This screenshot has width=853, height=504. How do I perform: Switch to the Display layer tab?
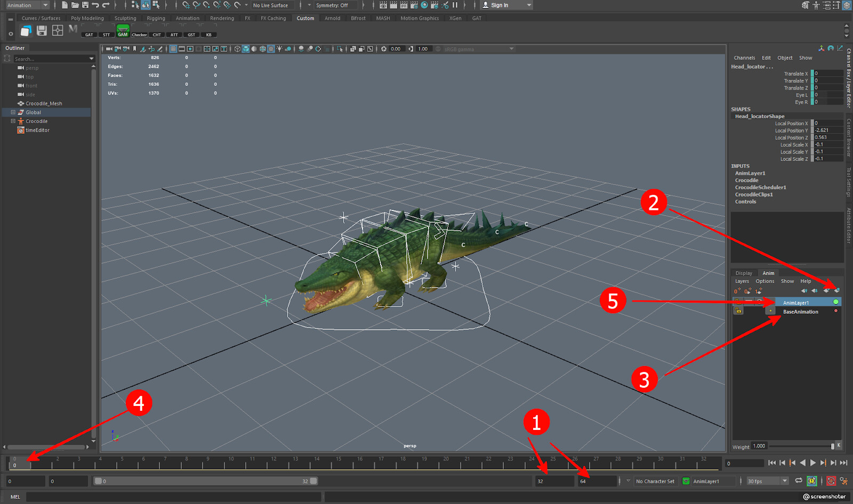pos(744,273)
